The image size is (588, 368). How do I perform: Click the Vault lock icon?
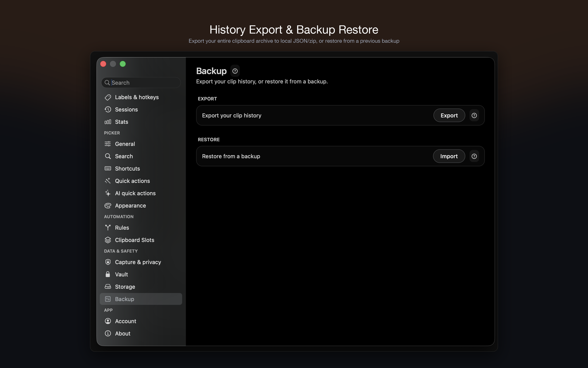(108, 274)
